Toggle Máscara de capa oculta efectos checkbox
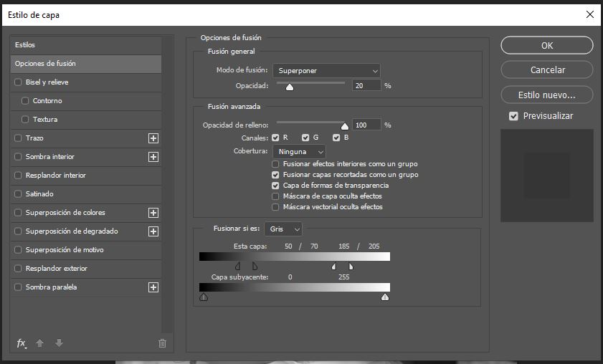 275,196
